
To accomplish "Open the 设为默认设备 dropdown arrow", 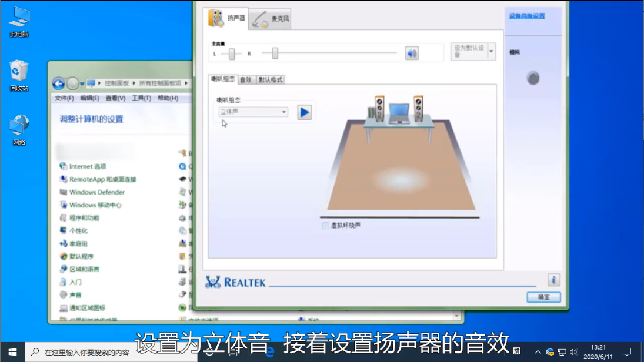I will [x=491, y=52].
